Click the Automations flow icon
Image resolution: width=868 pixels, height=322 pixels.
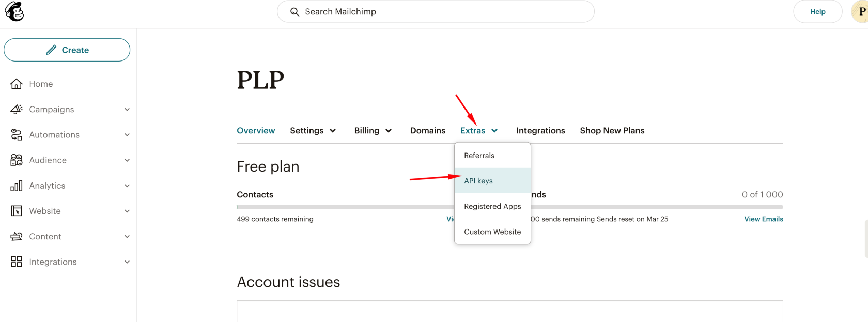tap(17, 134)
